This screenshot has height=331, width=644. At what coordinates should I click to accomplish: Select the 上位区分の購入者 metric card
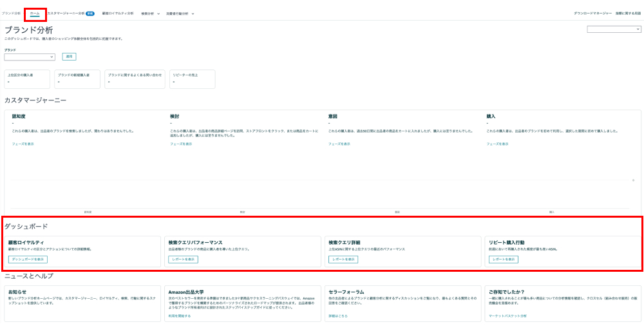27,79
